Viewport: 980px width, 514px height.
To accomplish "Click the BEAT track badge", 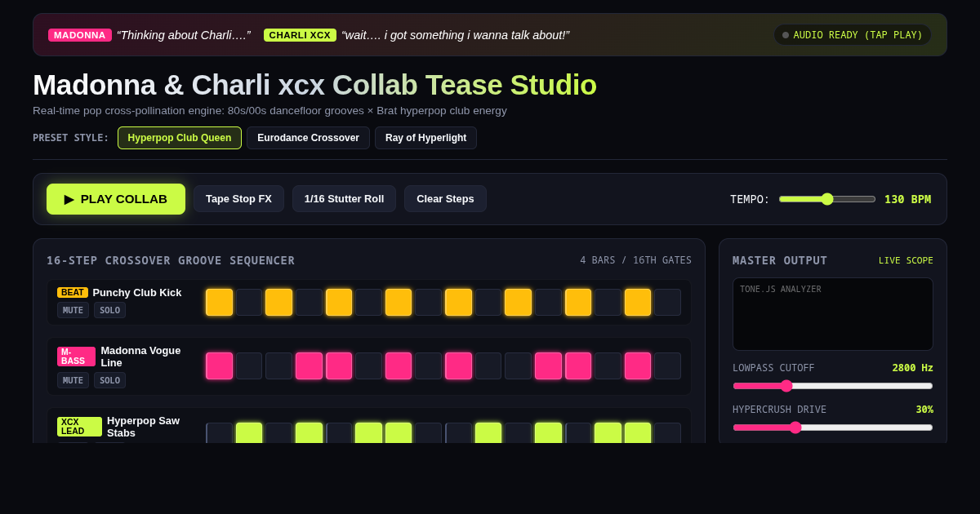I will click(73, 292).
